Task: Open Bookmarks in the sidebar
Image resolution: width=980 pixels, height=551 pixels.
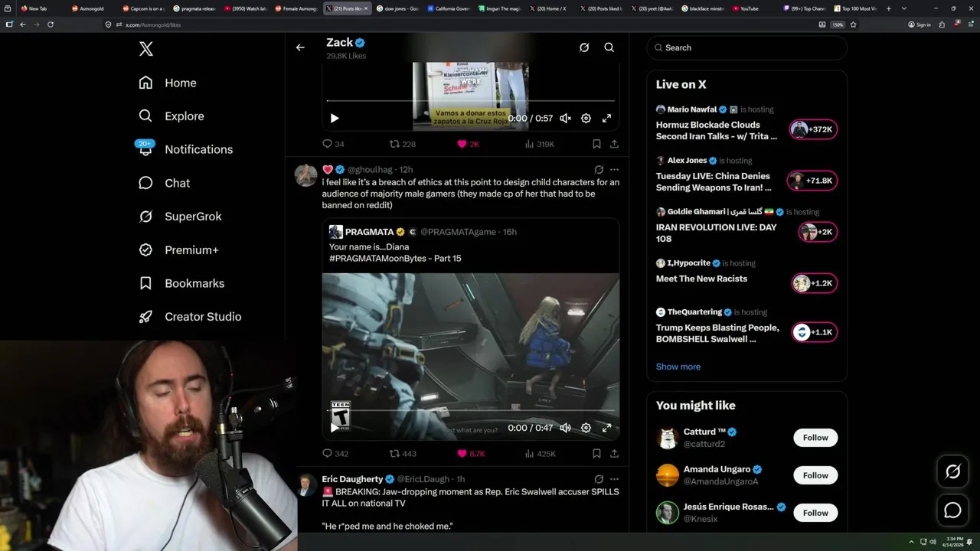Action: click(181, 283)
